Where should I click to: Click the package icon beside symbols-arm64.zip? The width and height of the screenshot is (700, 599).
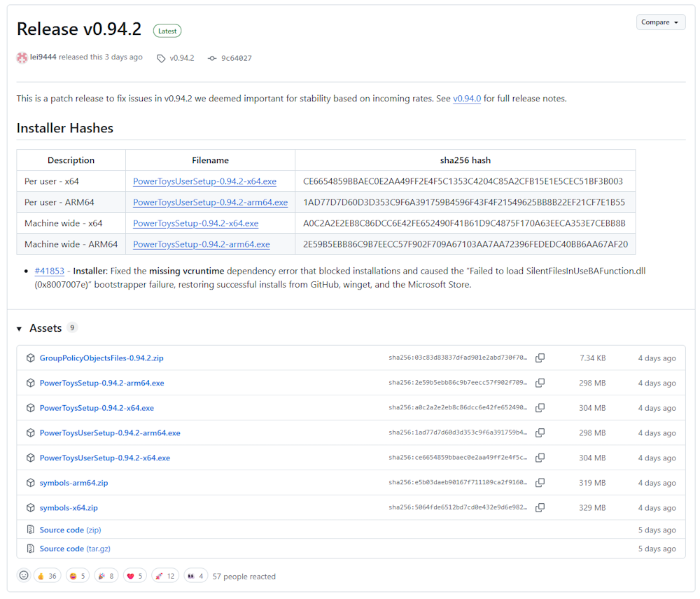30,483
